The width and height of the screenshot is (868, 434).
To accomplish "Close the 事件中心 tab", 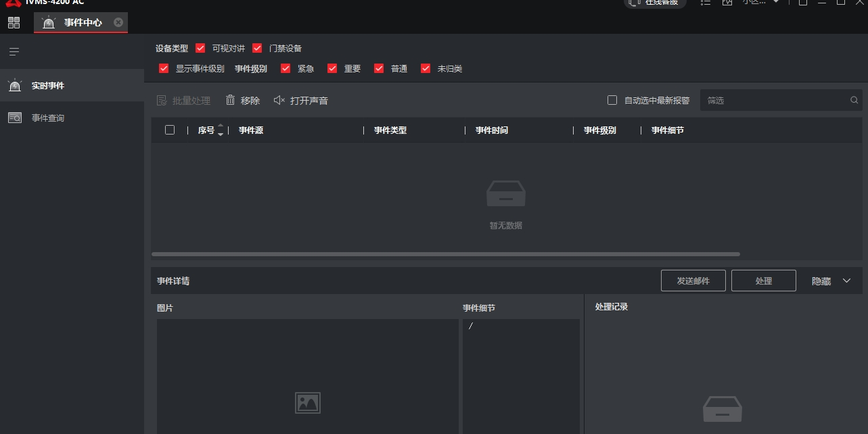I will pyautogui.click(x=118, y=22).
